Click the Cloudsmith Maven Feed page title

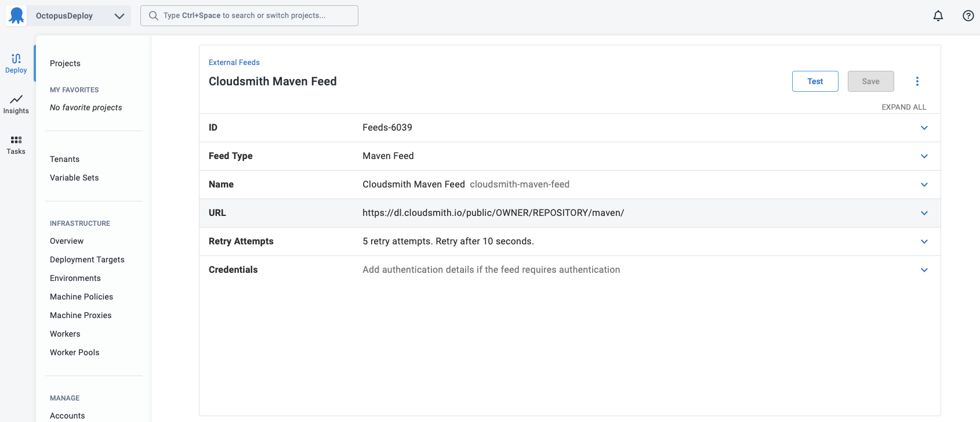click(273, 81)
